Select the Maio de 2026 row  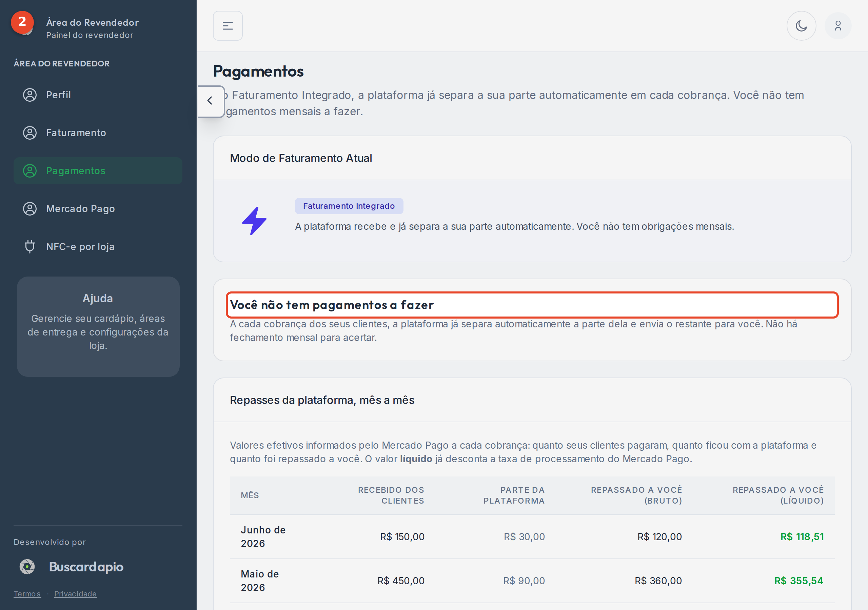pyautogui.click(x=532, y=581)
